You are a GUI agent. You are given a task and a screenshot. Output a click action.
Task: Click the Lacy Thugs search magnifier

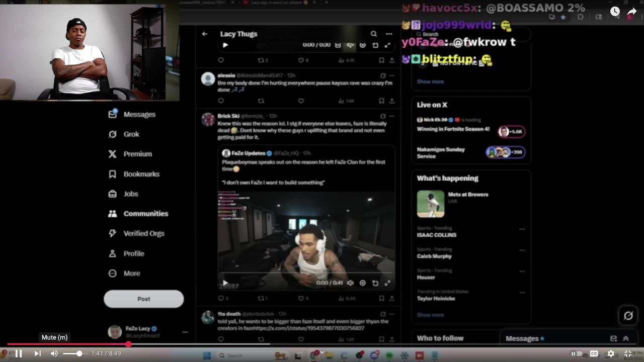point(374,34)
